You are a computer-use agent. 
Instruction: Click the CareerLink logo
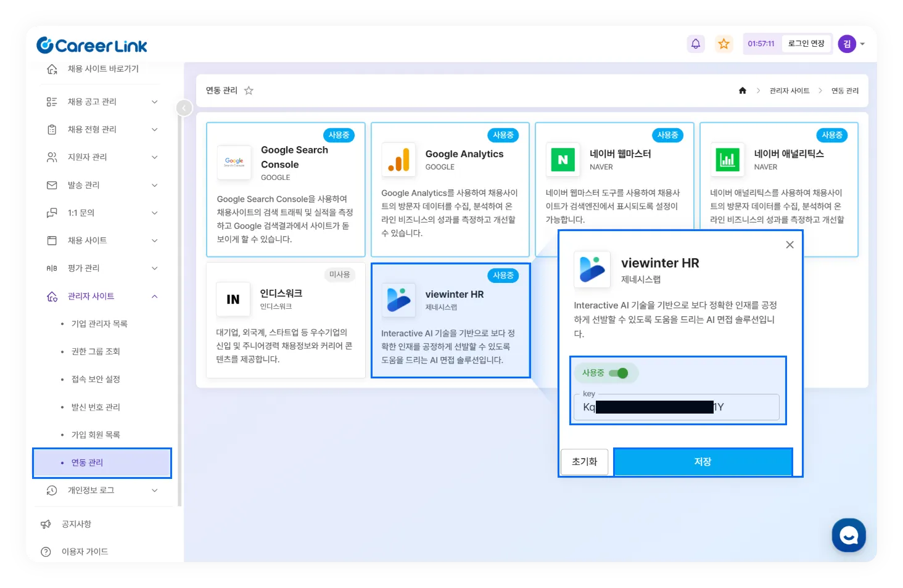pyautogui.click(x=92, y=45)
